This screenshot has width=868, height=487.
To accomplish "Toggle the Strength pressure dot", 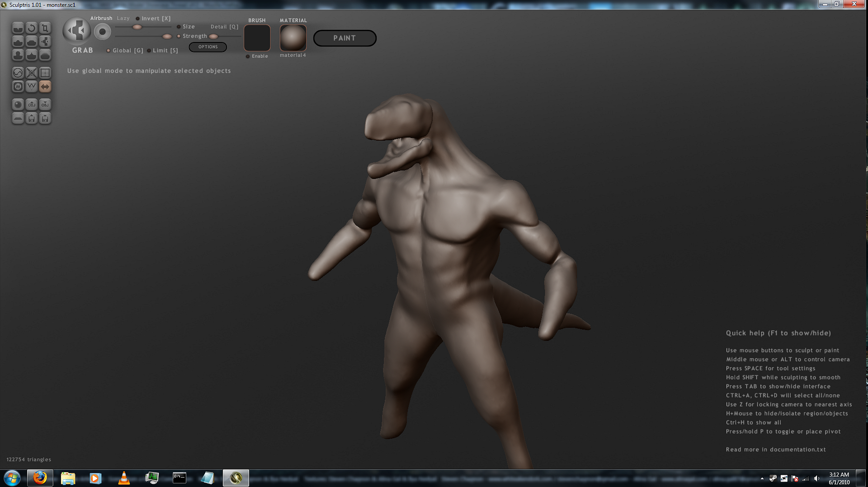I will [179, 36].
